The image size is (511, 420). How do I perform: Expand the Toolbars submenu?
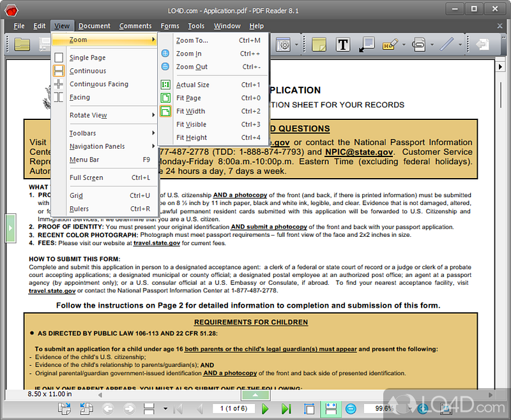click(104, 133)
